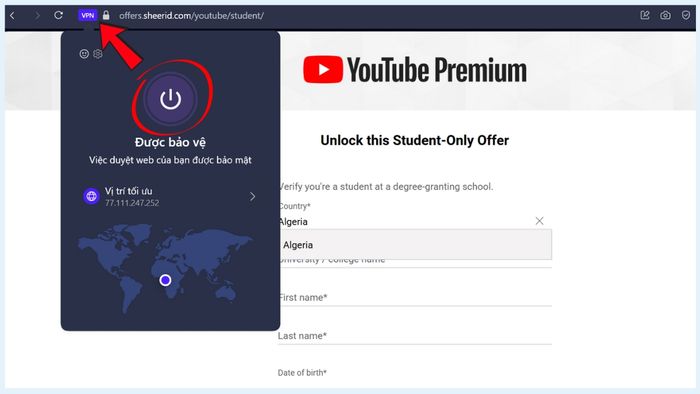Image resolution: width=700 pixels, height=394 pixels.
Task: Click the First name input field
Action: [x=415, y=298]
